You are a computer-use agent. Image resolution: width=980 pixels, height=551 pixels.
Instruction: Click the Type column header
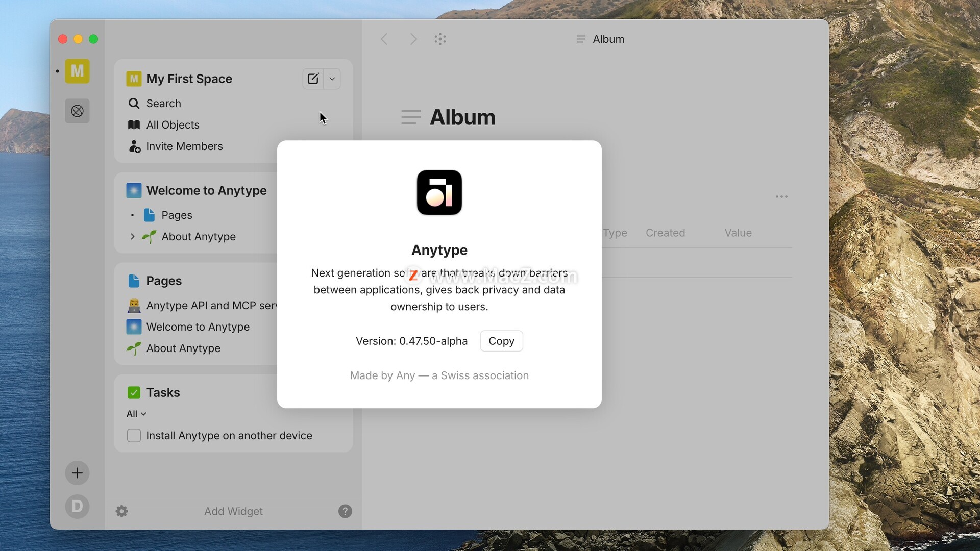pyautogui.click(x=615, y=233)
